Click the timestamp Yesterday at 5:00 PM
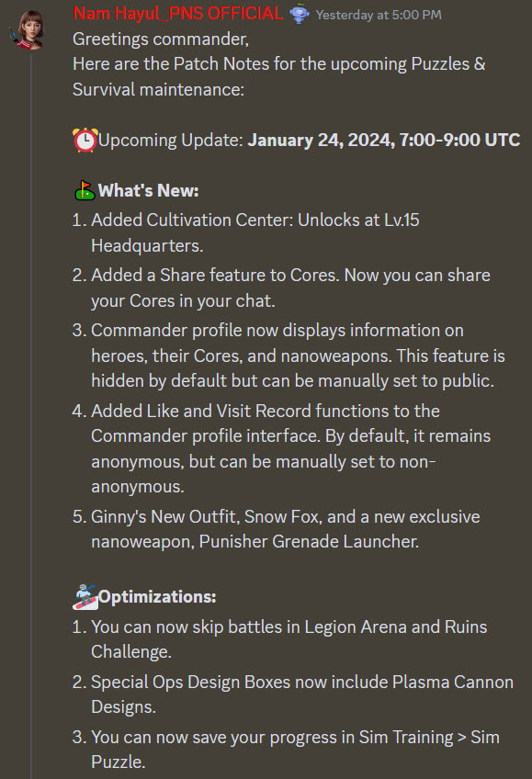 click(379, 16)
